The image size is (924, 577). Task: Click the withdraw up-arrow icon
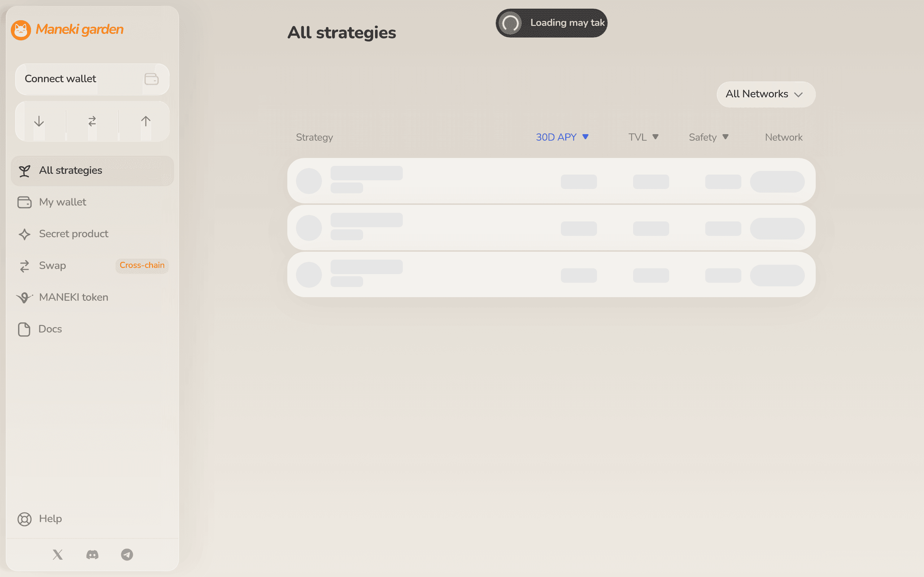tap(145, 122)
